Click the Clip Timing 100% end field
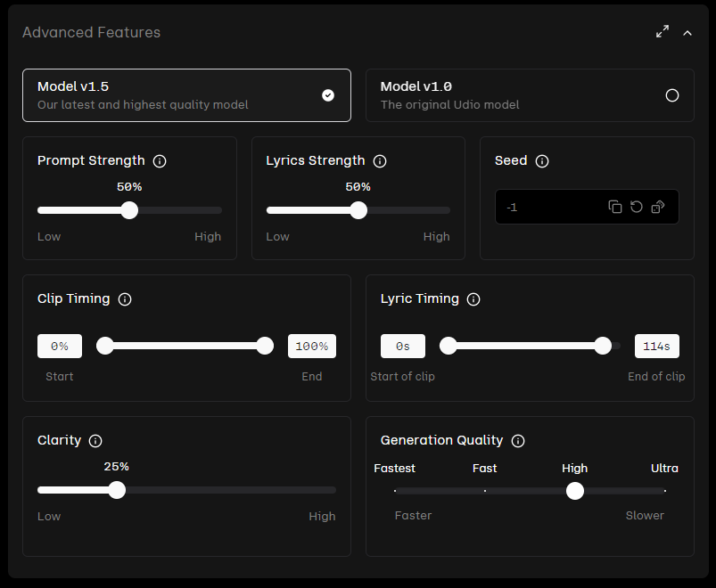This screenshot has width=716, height=588. pos(312,347)
